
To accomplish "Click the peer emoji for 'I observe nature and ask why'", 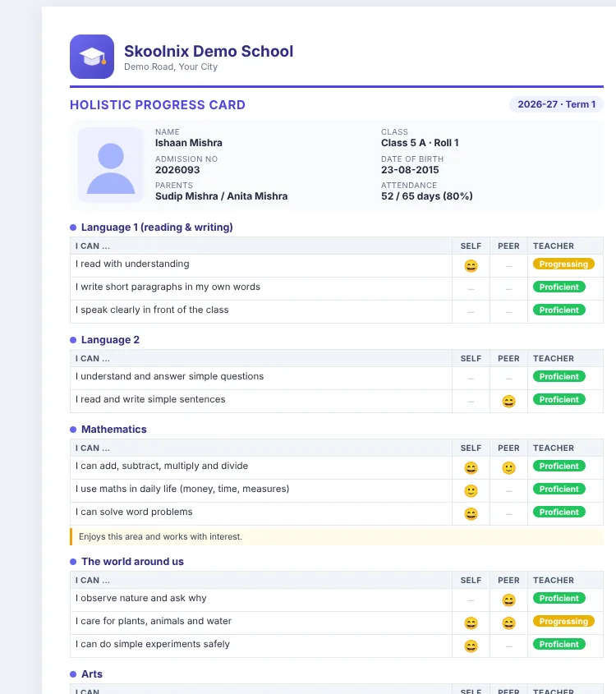I will [509, 600].
